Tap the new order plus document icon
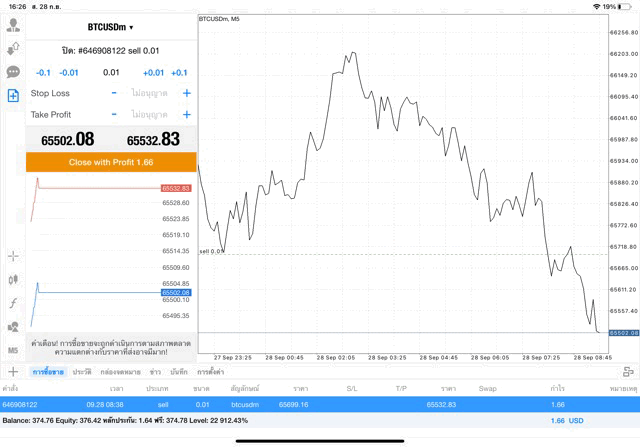 click(x=13, y=96)
